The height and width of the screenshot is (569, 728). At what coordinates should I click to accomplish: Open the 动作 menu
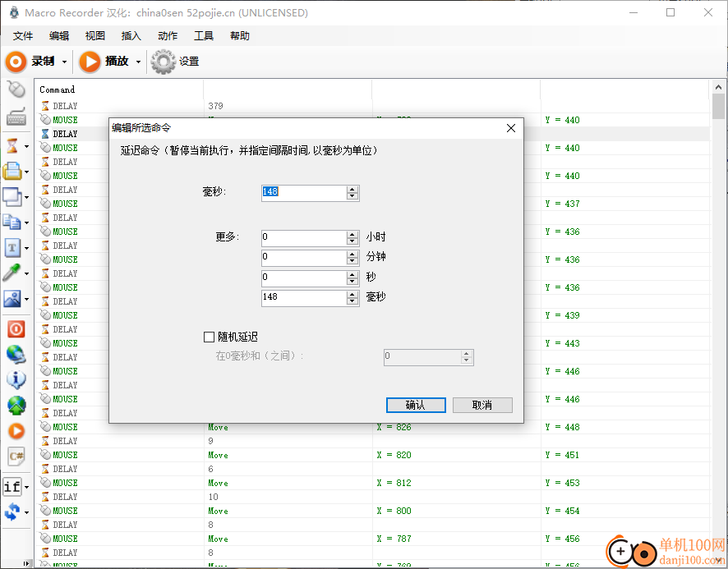pyautogui.click(x=168, y=36)
